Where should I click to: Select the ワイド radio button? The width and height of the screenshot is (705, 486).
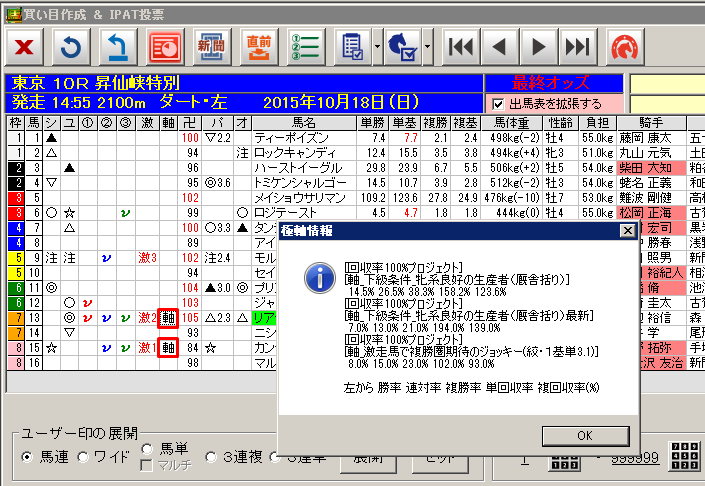[83, 457]
